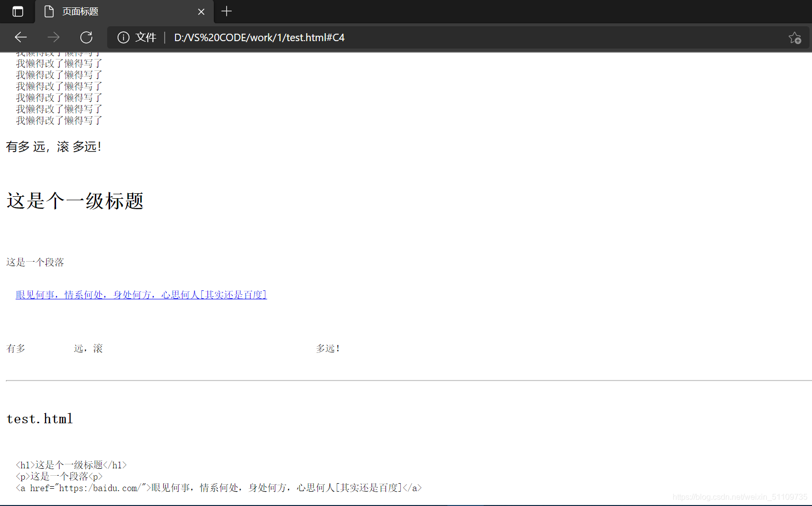Open a new tab with the plus button
Image resolution: width=812 pixels, height=506 pixels.
tap(226, 11)
